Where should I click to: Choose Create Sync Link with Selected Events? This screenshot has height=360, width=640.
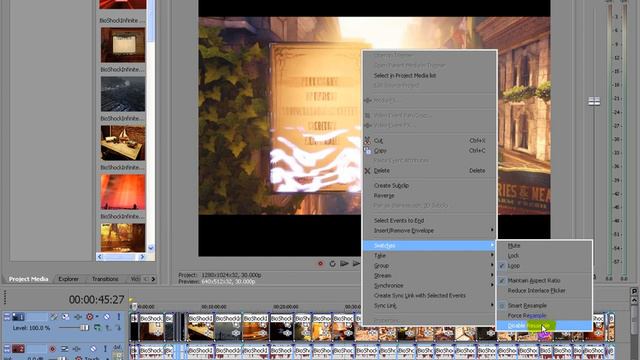point(429,296)
